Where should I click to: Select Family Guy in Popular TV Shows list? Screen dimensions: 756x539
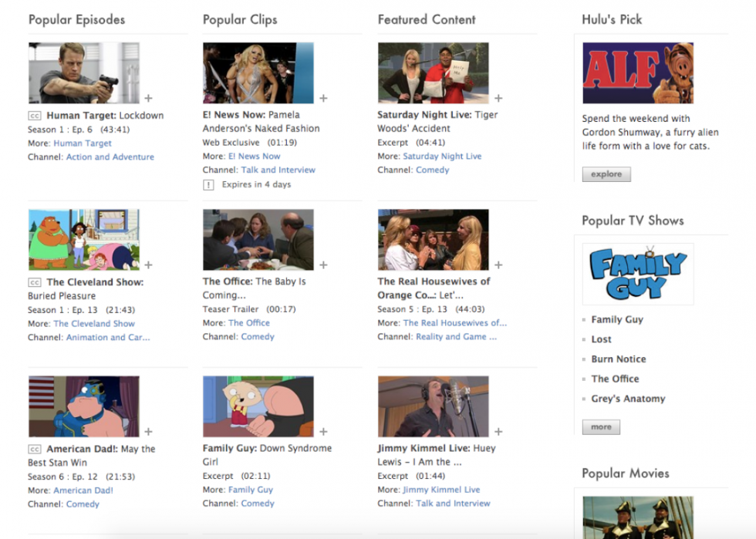pos(617,320)
